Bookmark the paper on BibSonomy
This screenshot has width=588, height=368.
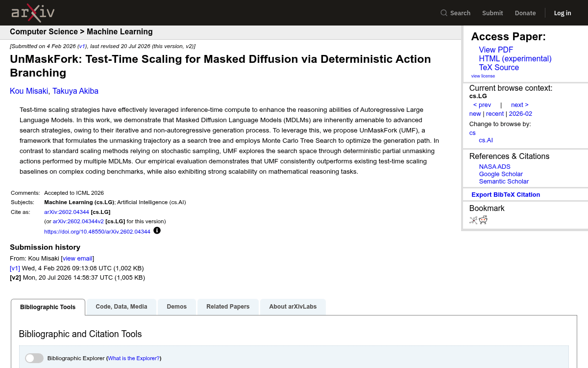473,220
